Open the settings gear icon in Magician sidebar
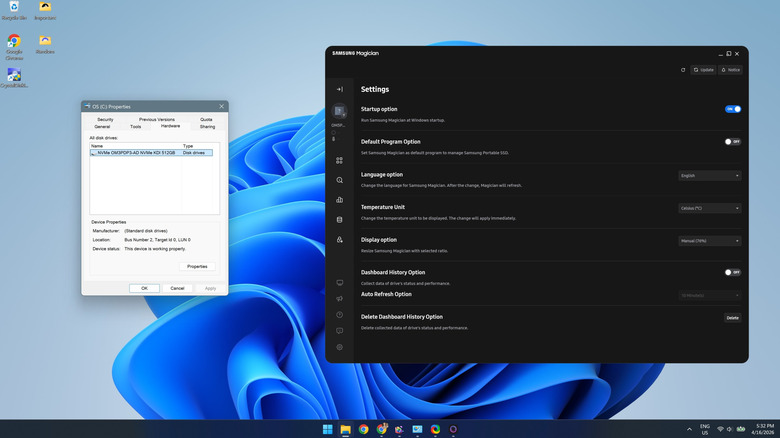The height and width of the screenshot is (438, 780). click(x=339, y=347)
